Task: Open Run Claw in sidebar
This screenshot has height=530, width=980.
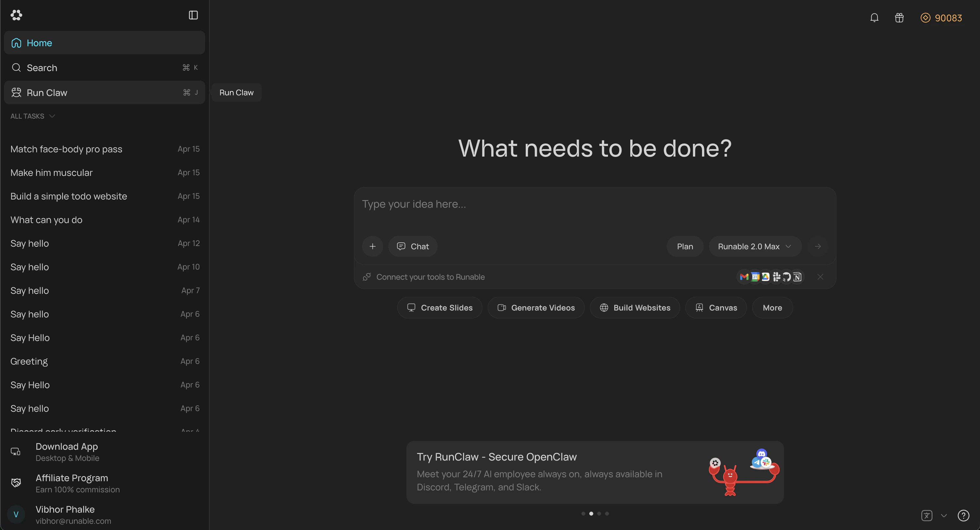Action: tap(104, 92)
